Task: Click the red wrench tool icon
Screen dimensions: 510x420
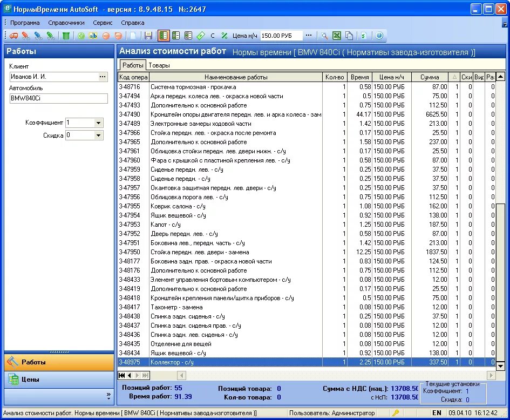Action: click(26, 36)
